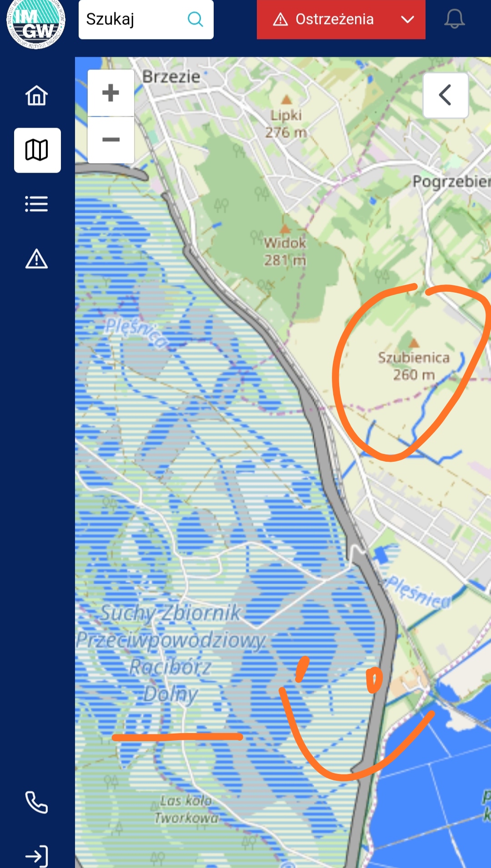The height and width of the screenshot is (868, 491).
Task: Zoom in the map with plus button
Action: [x=110, y=93]
